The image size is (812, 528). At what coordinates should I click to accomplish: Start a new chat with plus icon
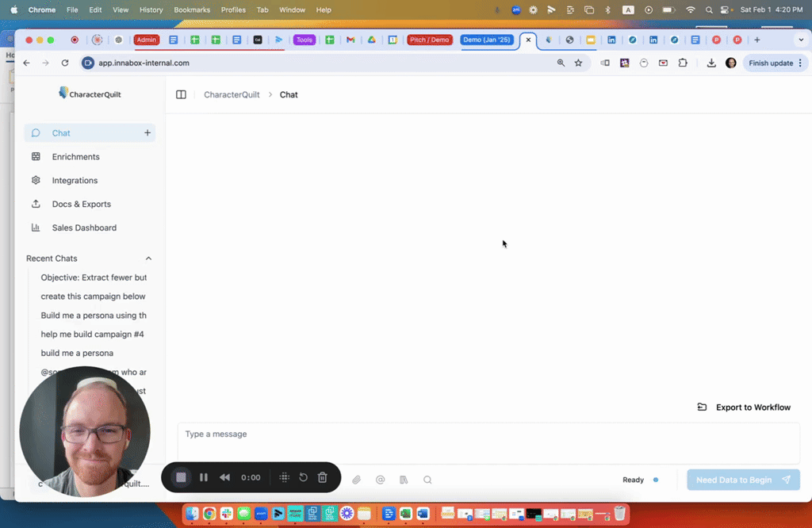pos(147,133)
